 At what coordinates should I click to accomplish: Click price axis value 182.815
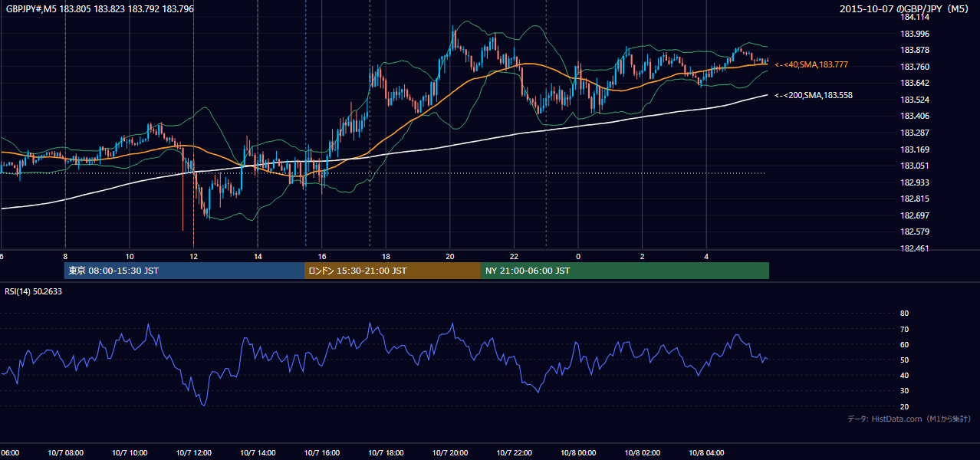914,199
